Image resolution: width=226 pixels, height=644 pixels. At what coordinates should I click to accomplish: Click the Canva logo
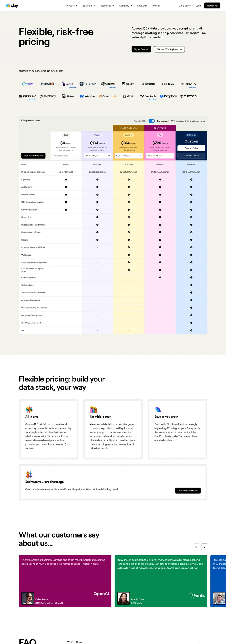(x=27, y=84)
